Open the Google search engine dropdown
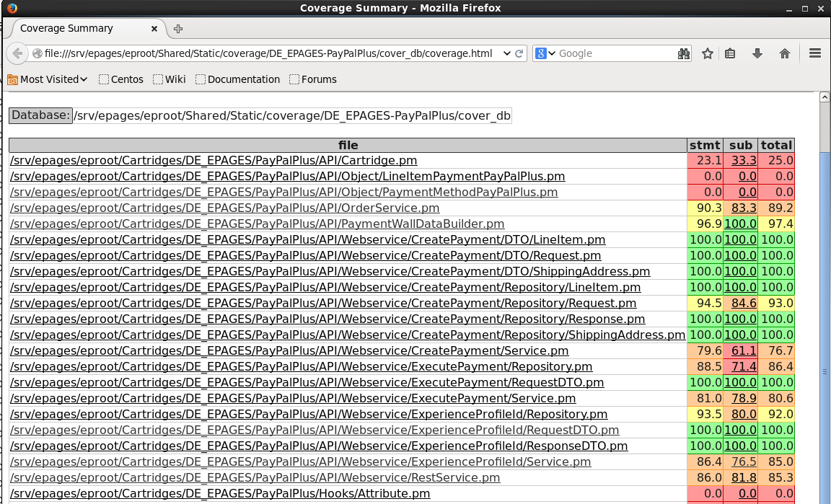831x504 pixels. pos(545,53)
